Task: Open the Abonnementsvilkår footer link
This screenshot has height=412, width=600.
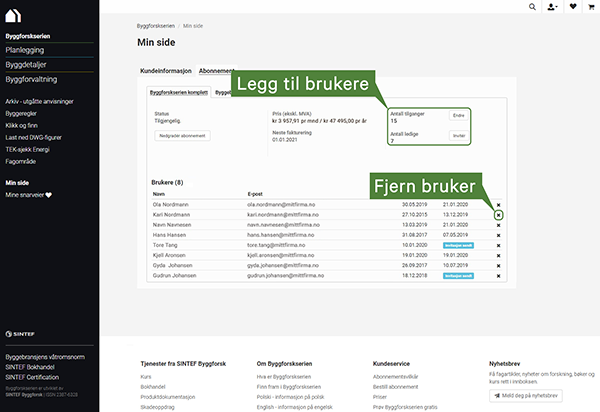Action: 396,377
